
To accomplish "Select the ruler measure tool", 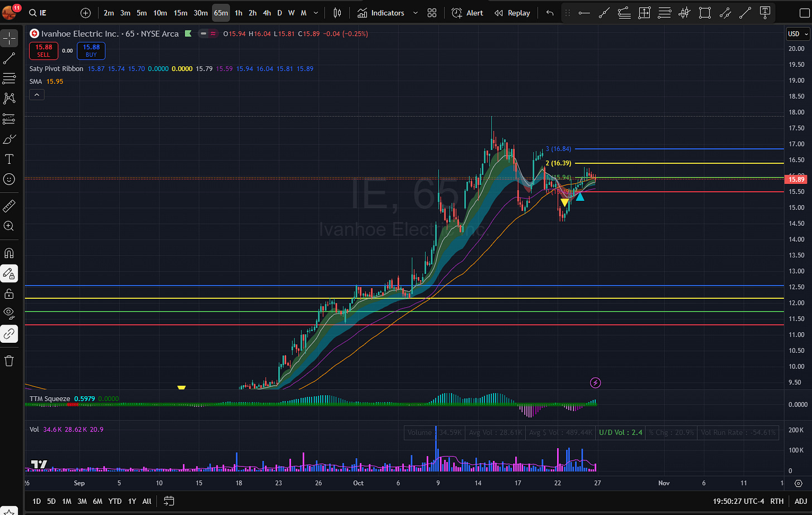I will tap(9, 206).
